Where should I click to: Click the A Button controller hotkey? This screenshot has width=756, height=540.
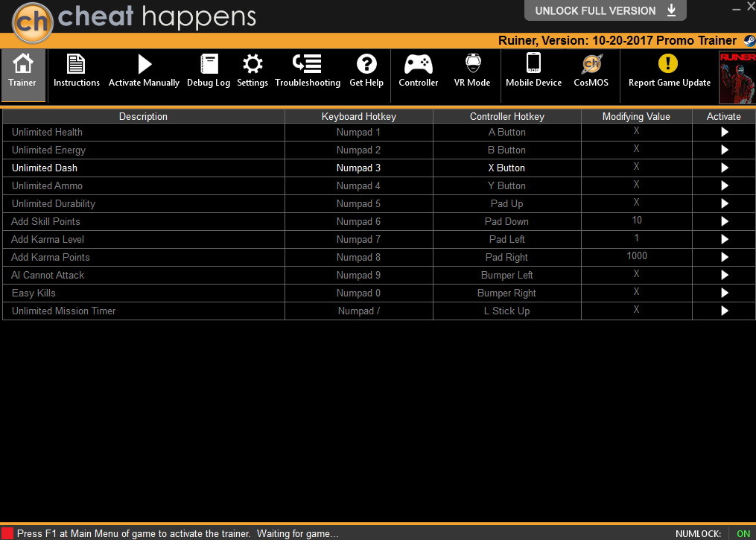[506, 132]
